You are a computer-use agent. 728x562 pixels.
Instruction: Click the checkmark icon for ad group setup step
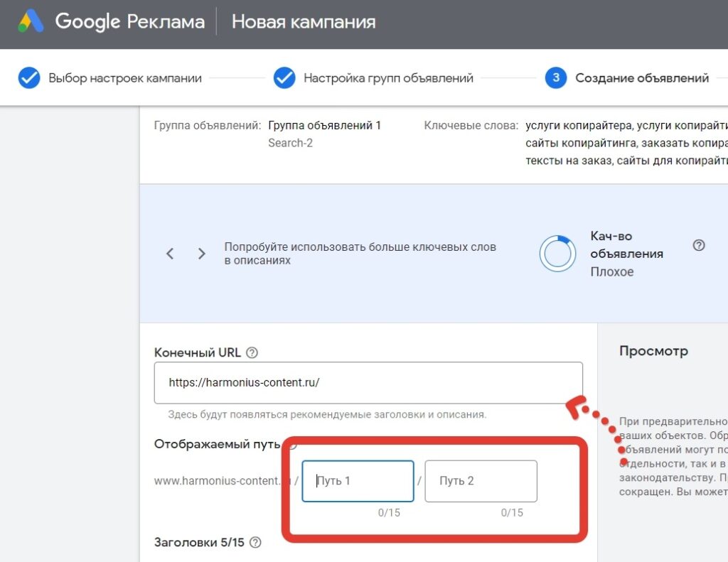point(284,78)
